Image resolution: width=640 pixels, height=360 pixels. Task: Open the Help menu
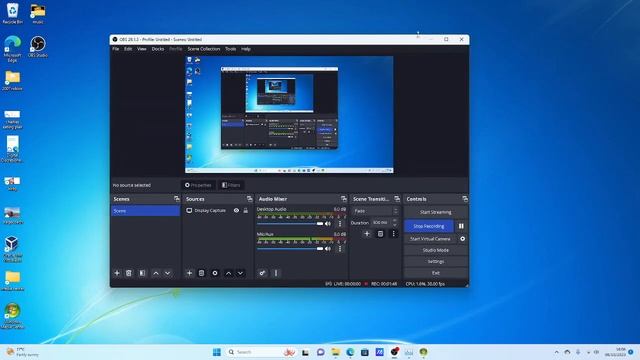click(x=246, y=49)
